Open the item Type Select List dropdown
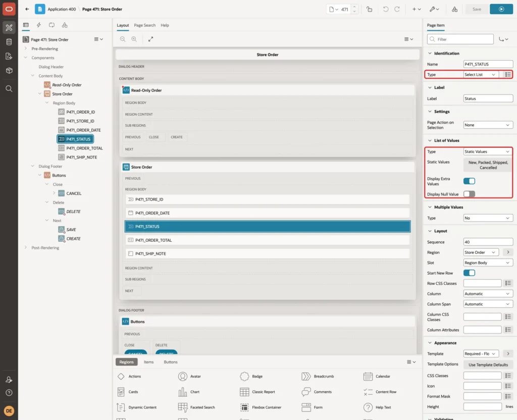 pos(481,75)
